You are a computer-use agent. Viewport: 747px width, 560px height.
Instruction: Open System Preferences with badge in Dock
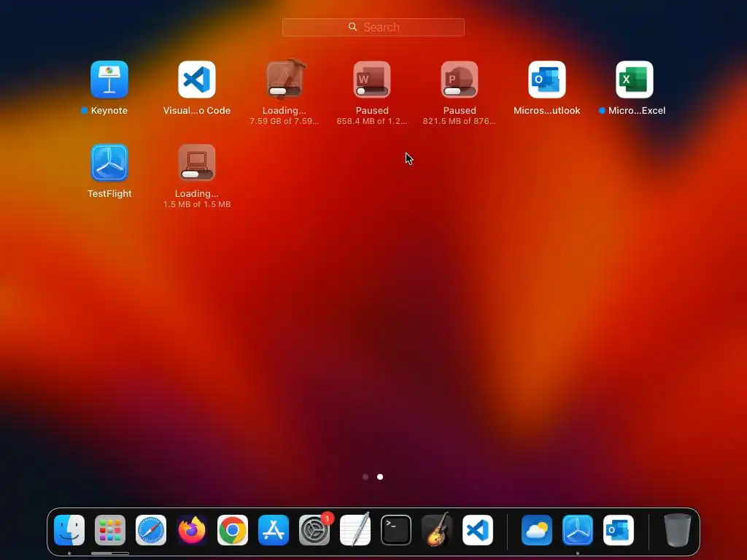[x=314, y=530]
